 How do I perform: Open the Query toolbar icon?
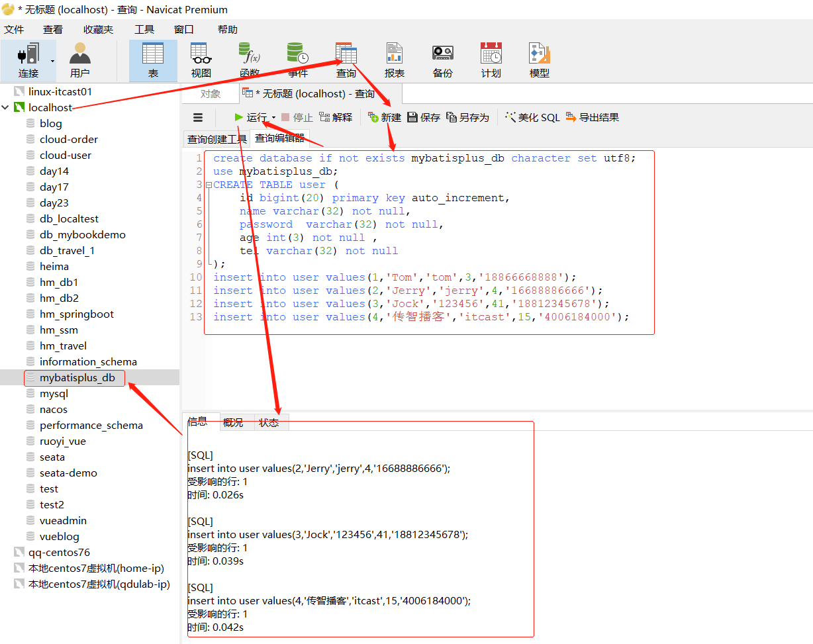[x=346, y=60]
